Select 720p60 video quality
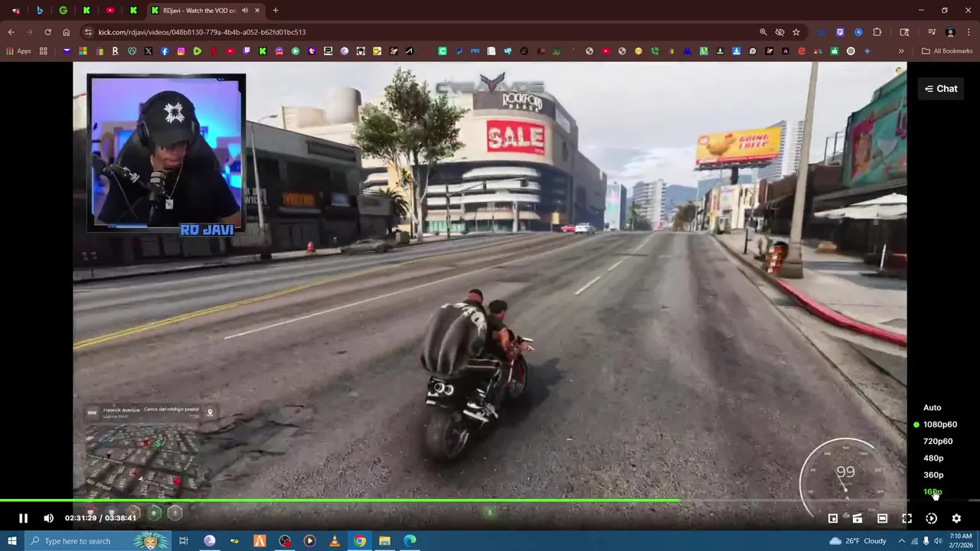 click(x=938, y=442)
